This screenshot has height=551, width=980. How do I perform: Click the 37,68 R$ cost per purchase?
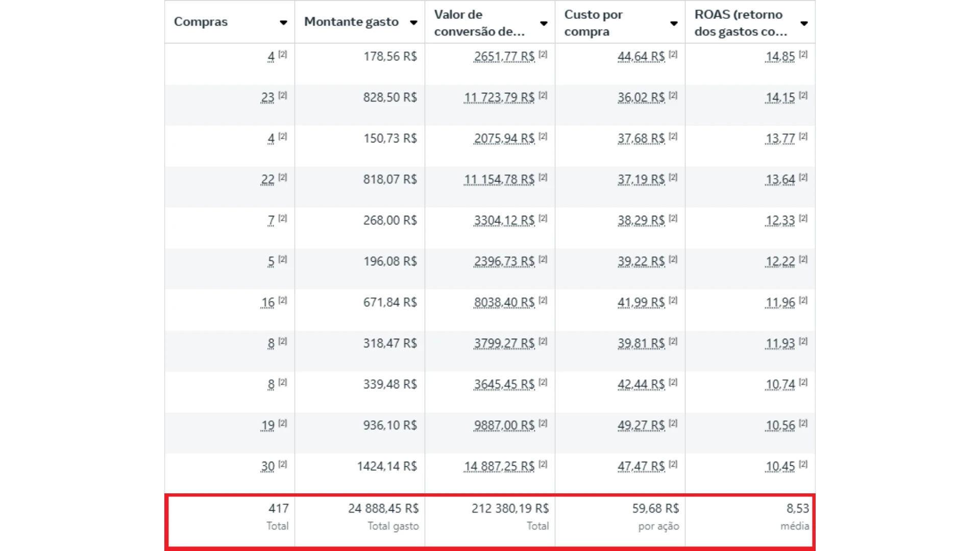tap(641, 139)
